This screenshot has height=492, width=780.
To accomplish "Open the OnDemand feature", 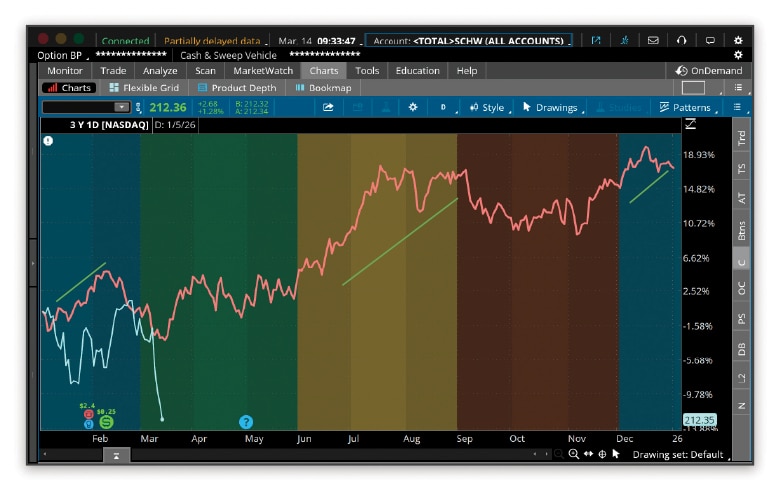I will [708, 71].
